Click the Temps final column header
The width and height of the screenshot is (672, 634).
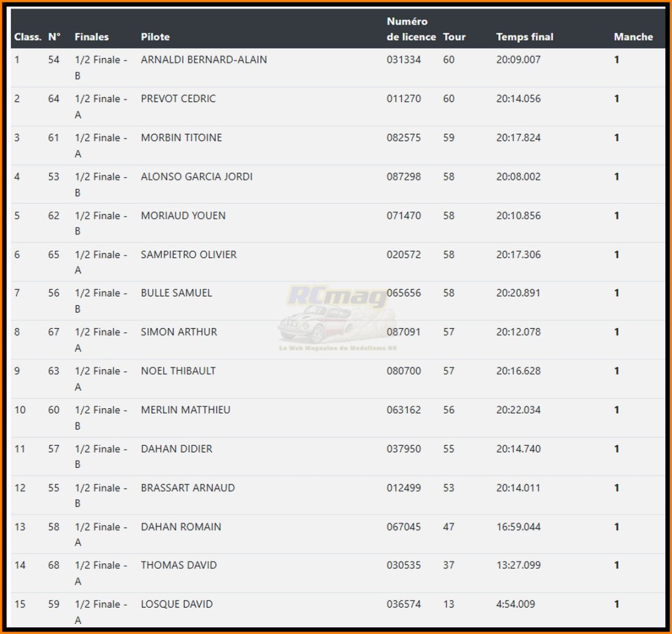[x=524, y=37]
